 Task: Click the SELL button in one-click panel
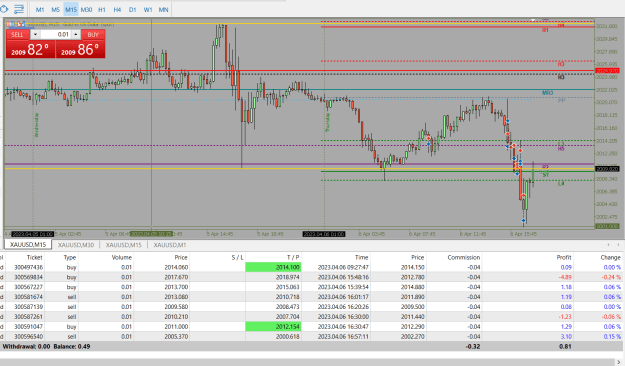pos(17,34)
